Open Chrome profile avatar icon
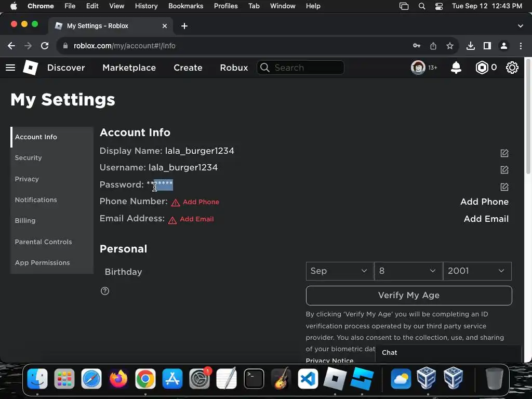This screenshot has width=532, height=399. click(x=504, y=46)
